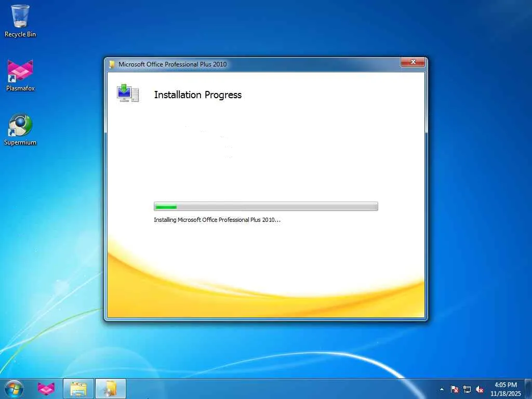Click the installer window title text
Viewport: 532px width, 399px height.
(x=172, y=64)
